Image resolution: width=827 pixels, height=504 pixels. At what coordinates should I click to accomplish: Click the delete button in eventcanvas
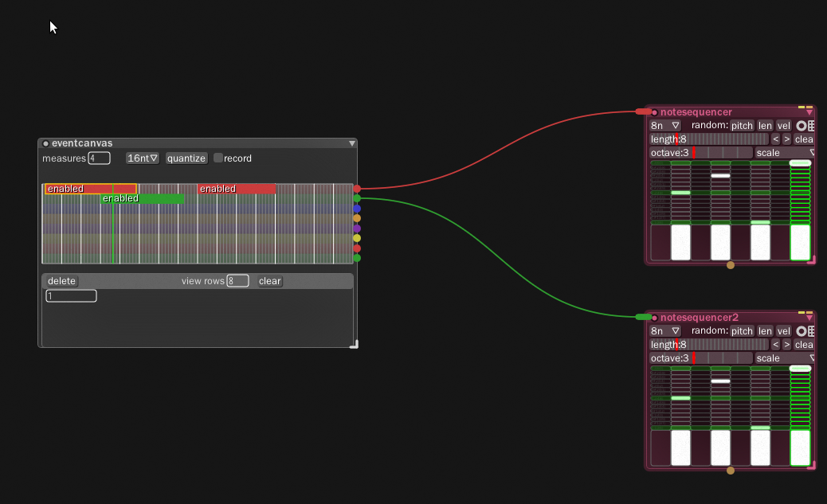[61, 280]
